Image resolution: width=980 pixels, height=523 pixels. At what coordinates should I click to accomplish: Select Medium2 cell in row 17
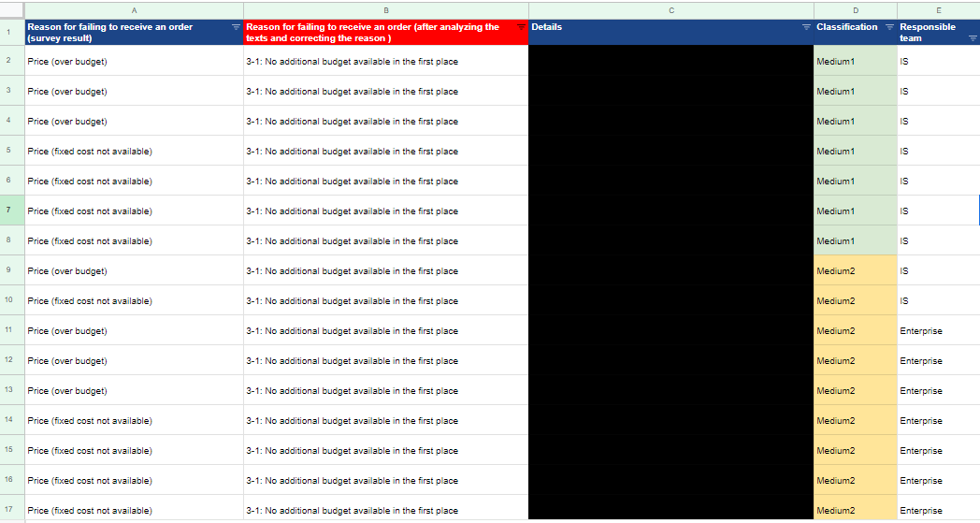[856, 509]
